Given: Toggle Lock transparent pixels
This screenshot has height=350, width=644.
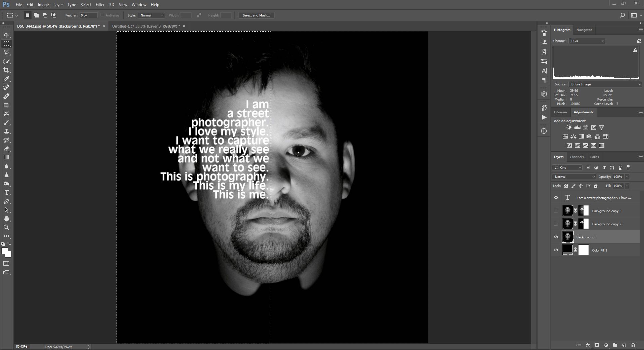Looking at the screenshot, I should 566,186.
